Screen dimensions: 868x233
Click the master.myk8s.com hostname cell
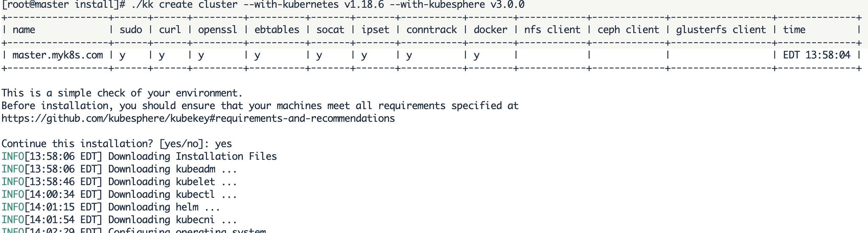[x=58, y=55]
